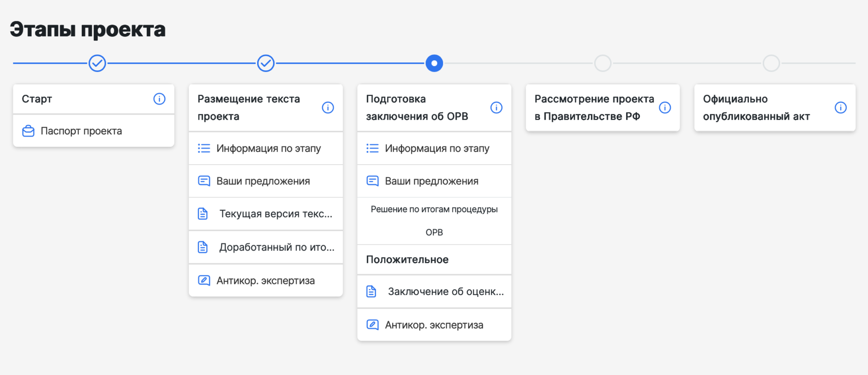Open info icon for Официально опубликованный акт

tap(841, 108)
